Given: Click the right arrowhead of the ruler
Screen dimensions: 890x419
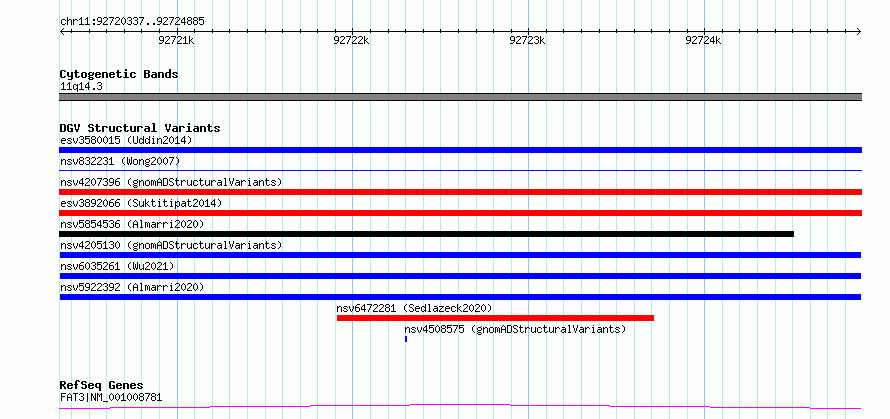Looking at the screenshot, I should (x=858, y=31).
